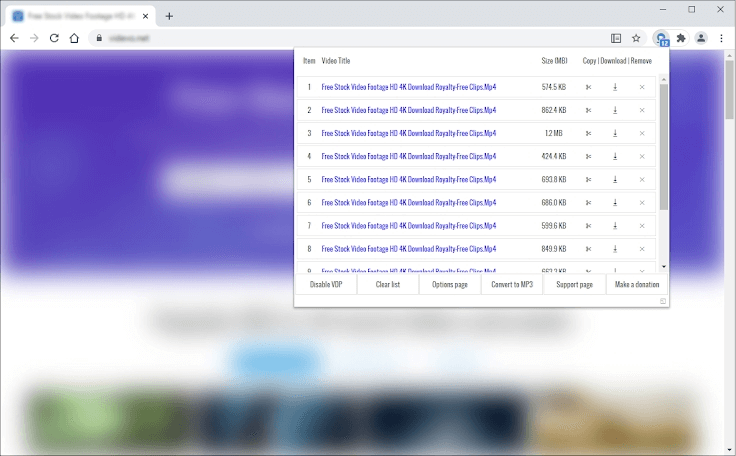736x456 pixels.
Task: Disable VDP in the popup
Action: [x=326, y=285]
